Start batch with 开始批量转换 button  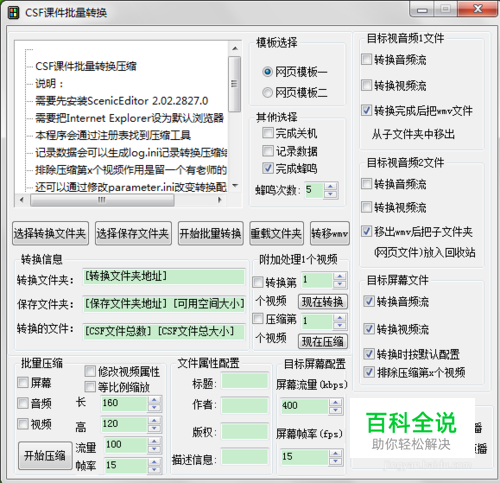(211, 234)
